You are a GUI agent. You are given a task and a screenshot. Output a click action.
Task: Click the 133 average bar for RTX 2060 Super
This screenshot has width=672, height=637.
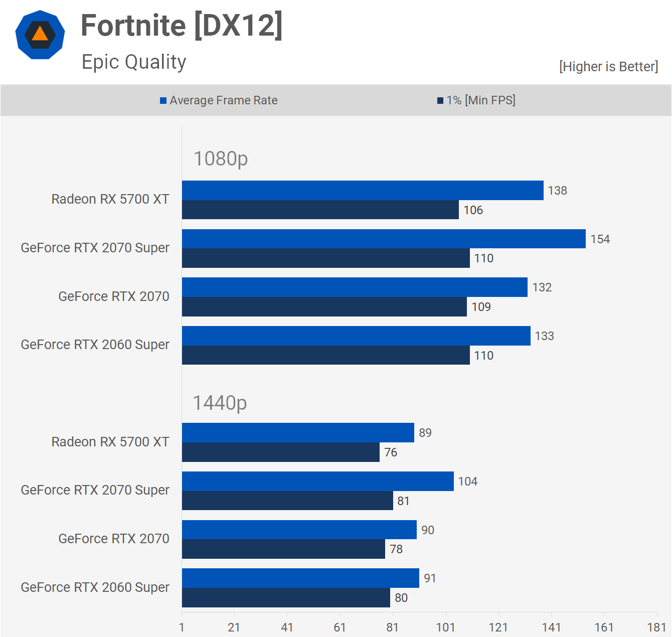click(x=356, y=336)
